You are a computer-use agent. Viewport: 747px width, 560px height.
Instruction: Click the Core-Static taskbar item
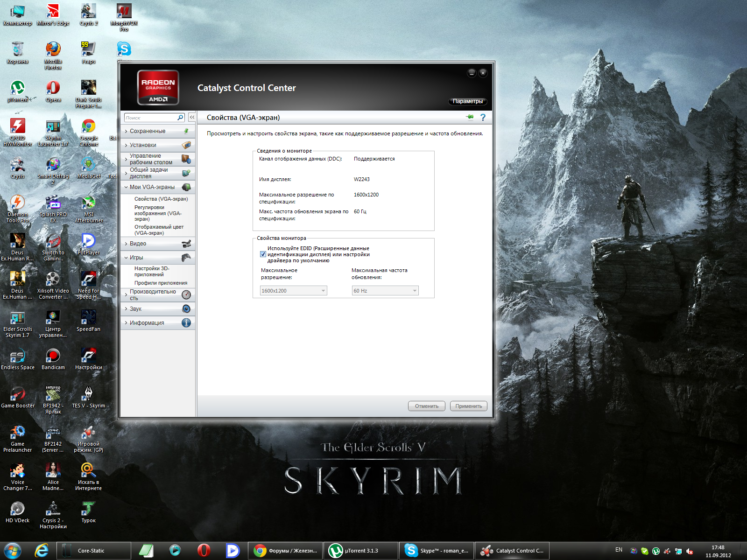[94, 551]
